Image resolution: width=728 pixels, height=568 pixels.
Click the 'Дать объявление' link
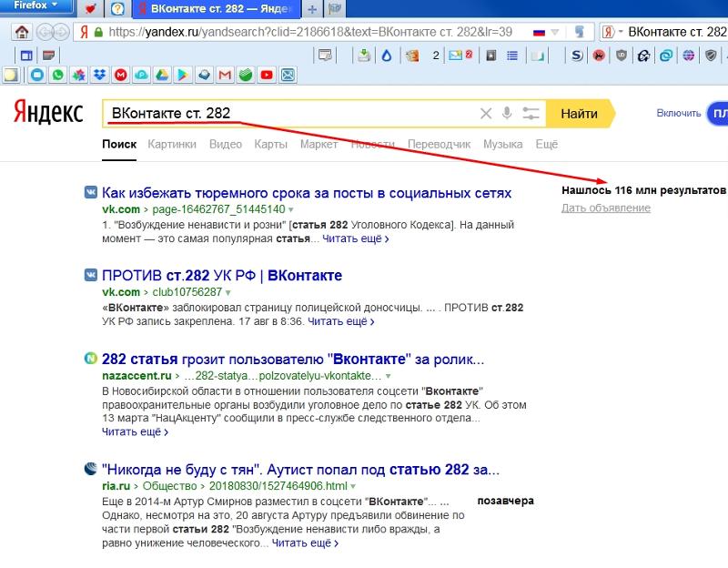605,208
